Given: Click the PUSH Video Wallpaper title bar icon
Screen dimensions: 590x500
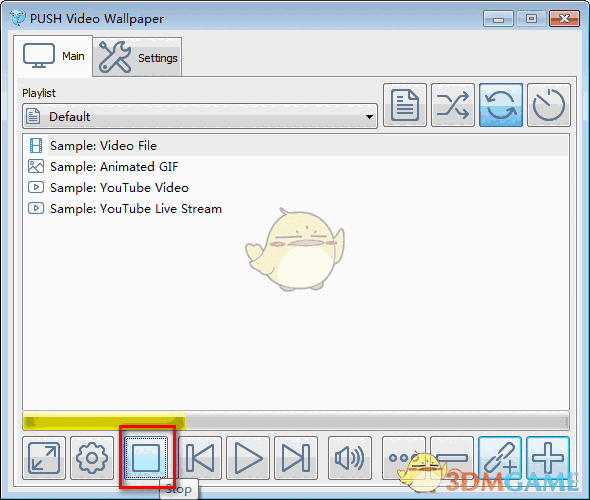Looking at the screenshot, I should pyautogui.click(x=18, y=18).
